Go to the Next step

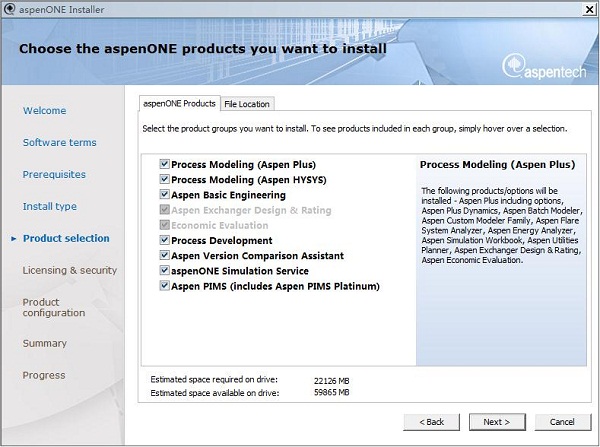click(x=497, y=422)
